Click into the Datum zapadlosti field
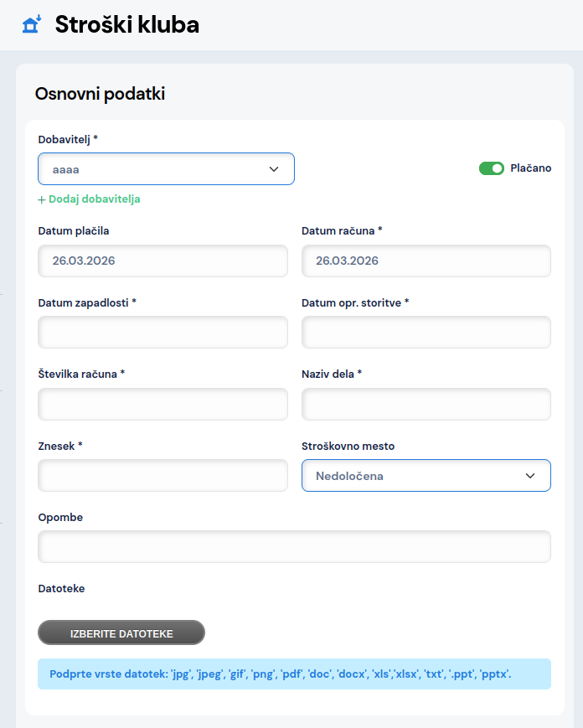Screen dimensions: 583x728 point(163,332)
